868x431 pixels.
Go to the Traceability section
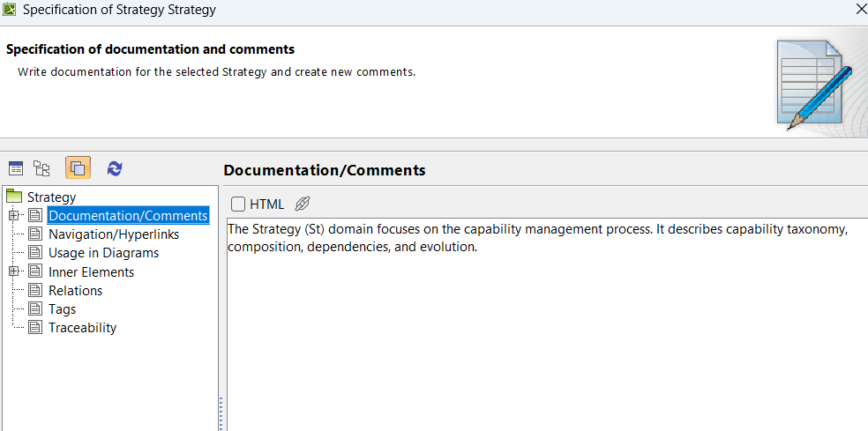point(82,328)
